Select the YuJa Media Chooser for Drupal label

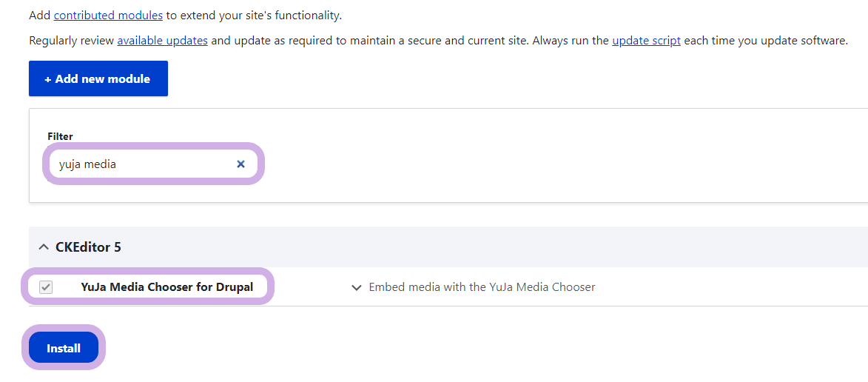[166, 286]
